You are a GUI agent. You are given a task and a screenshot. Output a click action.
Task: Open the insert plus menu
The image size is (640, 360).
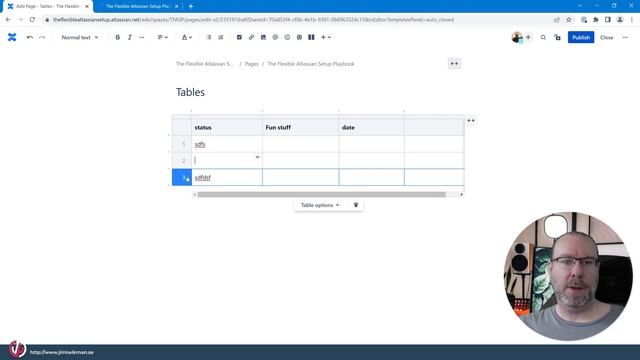point(326,37)
